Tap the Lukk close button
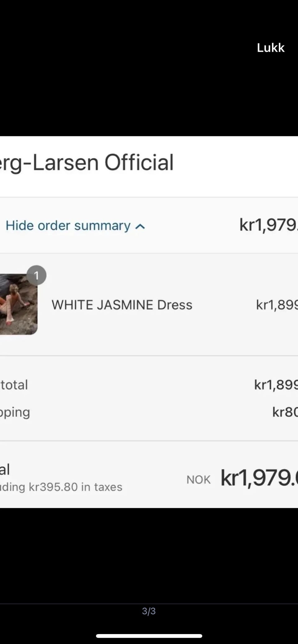The image size is (298, 644). pos(271,48)
